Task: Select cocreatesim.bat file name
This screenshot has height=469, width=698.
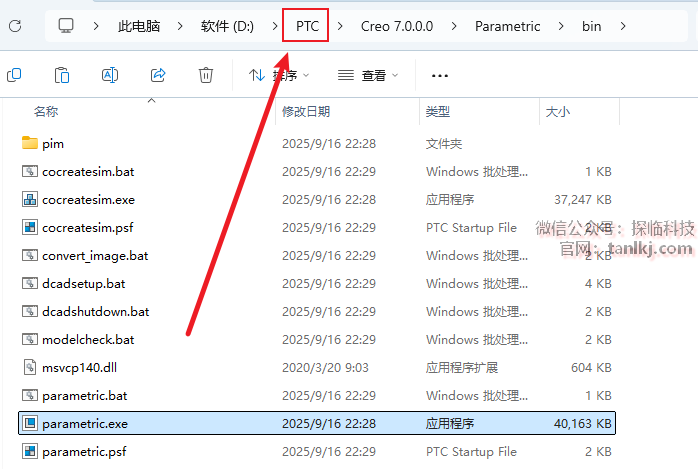Action: [88, 171]
